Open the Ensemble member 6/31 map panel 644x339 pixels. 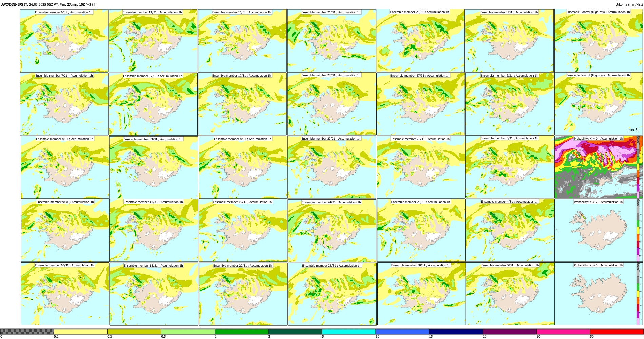click(x=64, y=41)
